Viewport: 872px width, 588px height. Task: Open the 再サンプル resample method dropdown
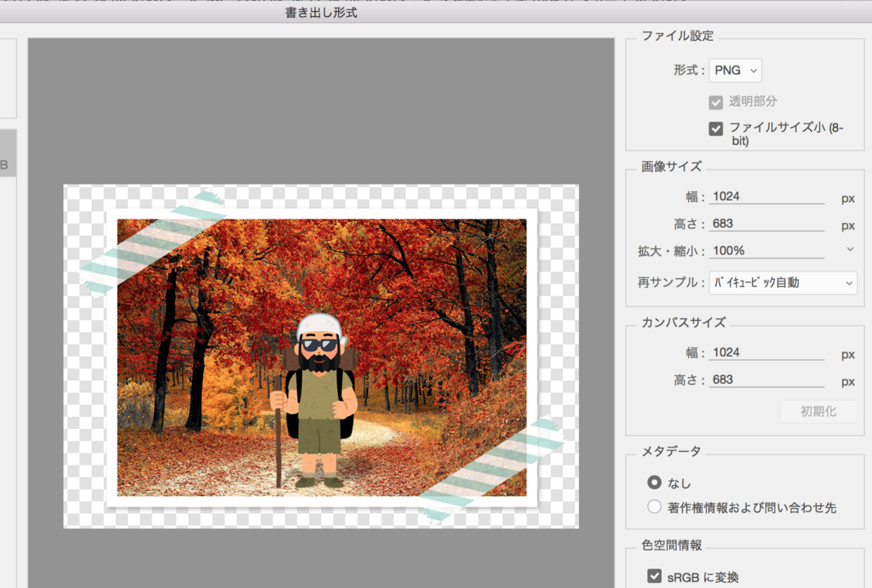[783, 283]
